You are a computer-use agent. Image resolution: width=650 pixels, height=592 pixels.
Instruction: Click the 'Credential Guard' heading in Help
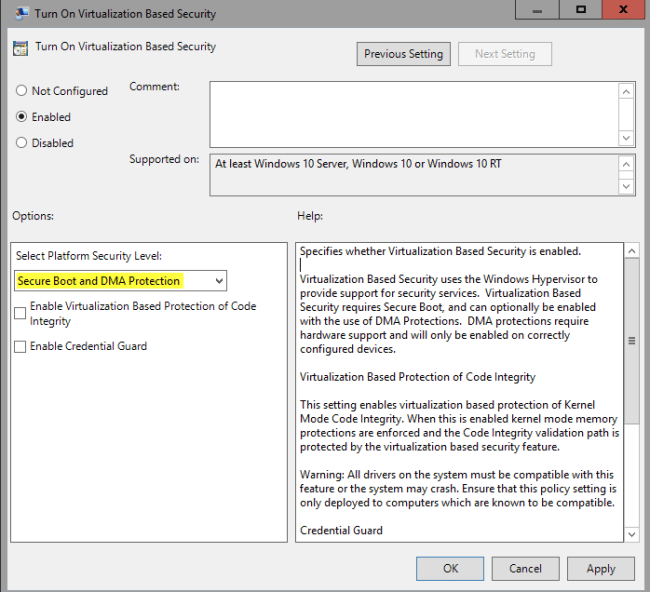[341, 530]
